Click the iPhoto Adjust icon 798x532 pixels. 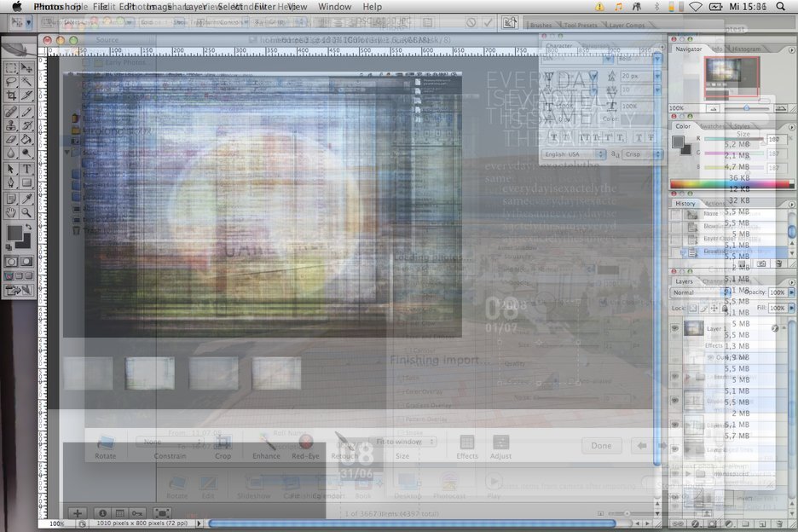point(500,447)
